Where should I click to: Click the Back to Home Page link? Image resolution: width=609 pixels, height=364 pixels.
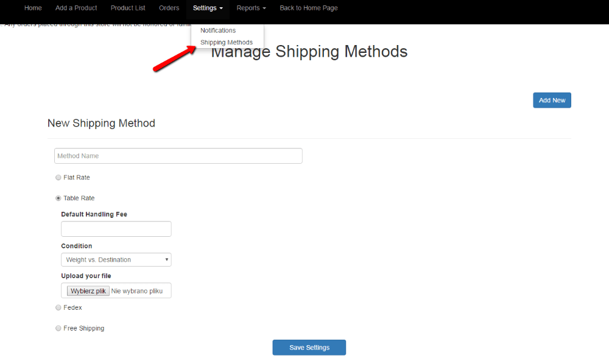point(309,8)
